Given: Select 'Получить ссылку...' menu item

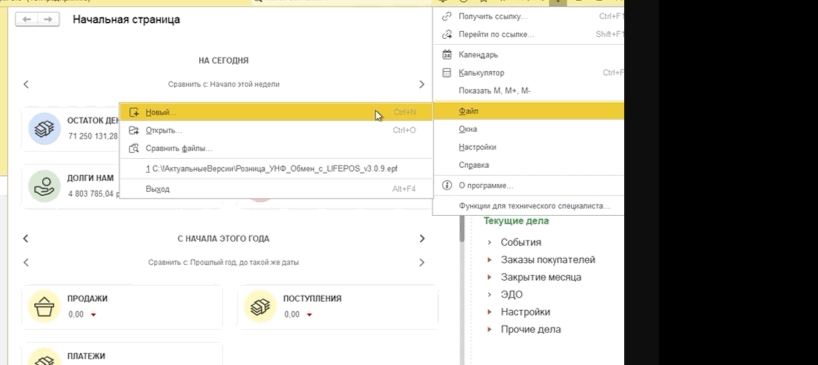Looking at the screenshot, I should [x=529, y=17].
